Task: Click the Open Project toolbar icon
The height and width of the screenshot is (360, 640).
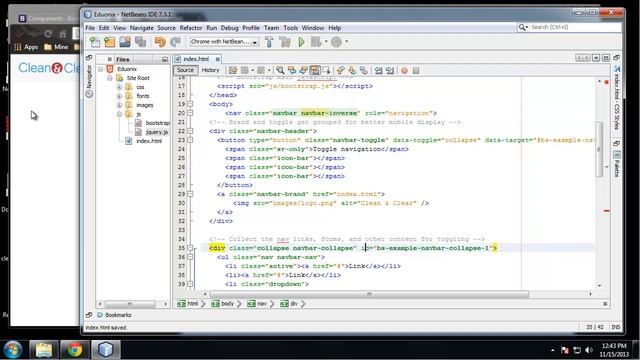Action: (x=125, y=42)
